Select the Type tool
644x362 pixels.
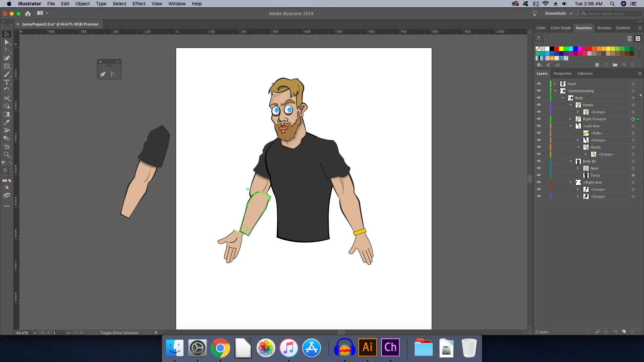6,82
